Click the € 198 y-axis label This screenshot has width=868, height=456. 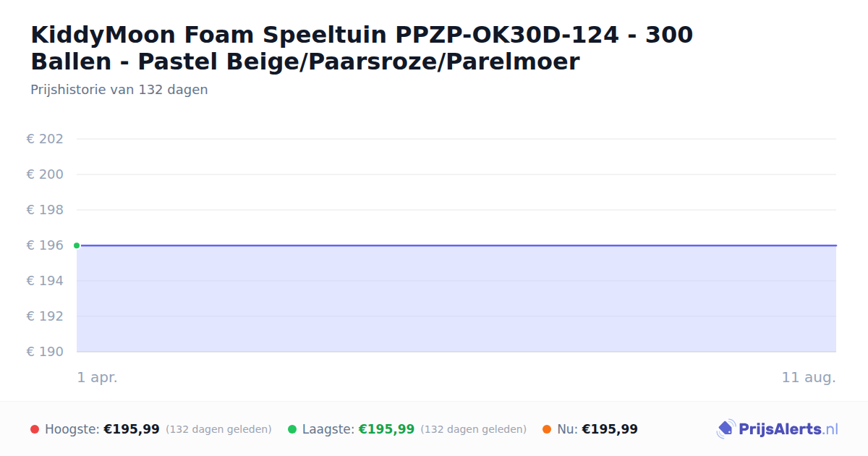pyautogui.click(x=45, y=210)
